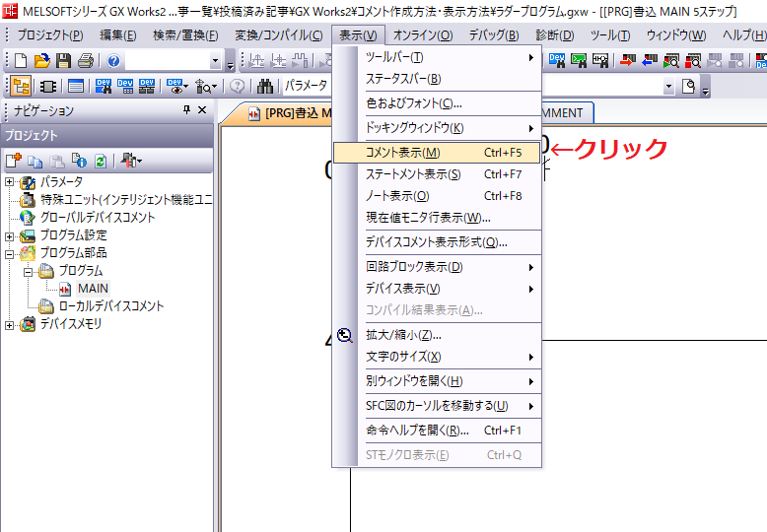The image size is (767, 532).
Task: Click the property info icon in Project panel
Action: coord(79,161)
